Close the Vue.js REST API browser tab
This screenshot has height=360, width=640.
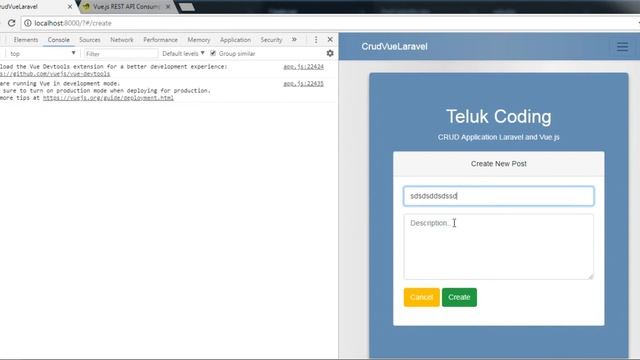tap(168, 7)
